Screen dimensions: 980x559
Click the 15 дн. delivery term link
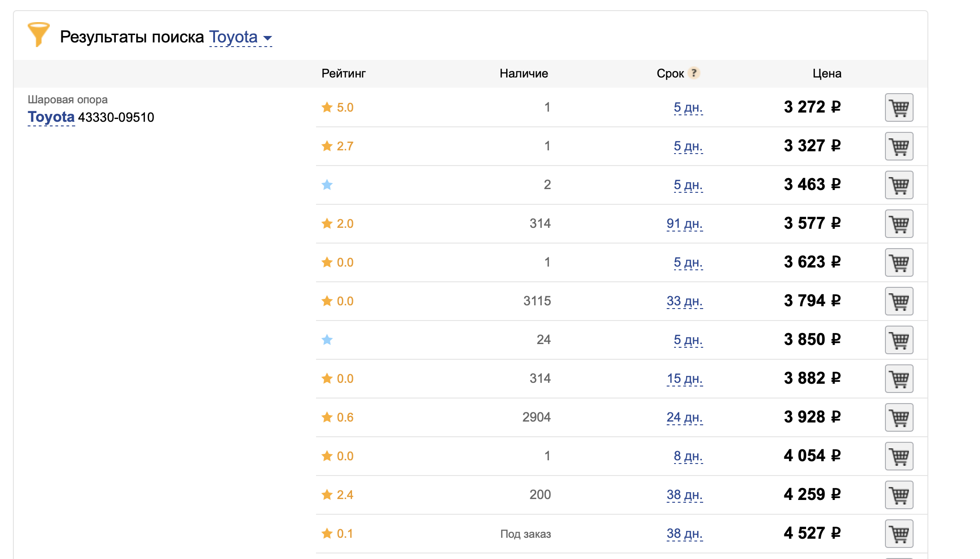click(x=685, y=379)
